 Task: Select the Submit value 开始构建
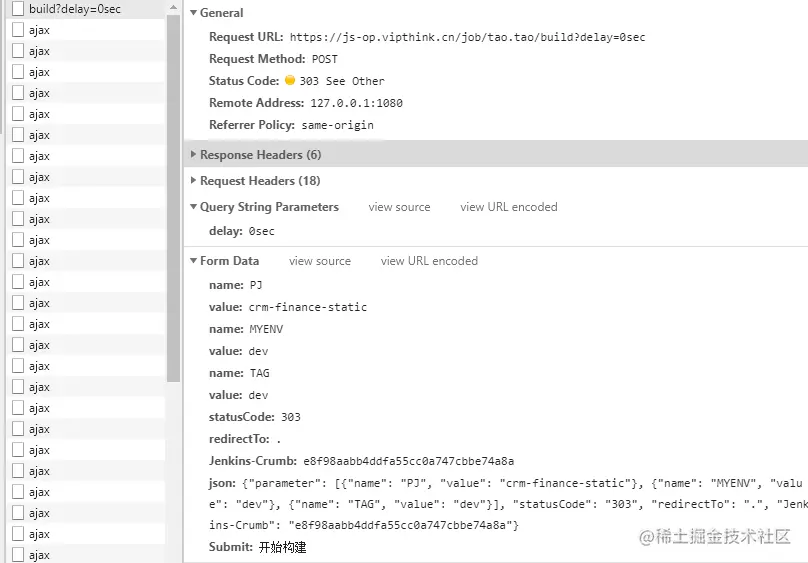(282, 548)
